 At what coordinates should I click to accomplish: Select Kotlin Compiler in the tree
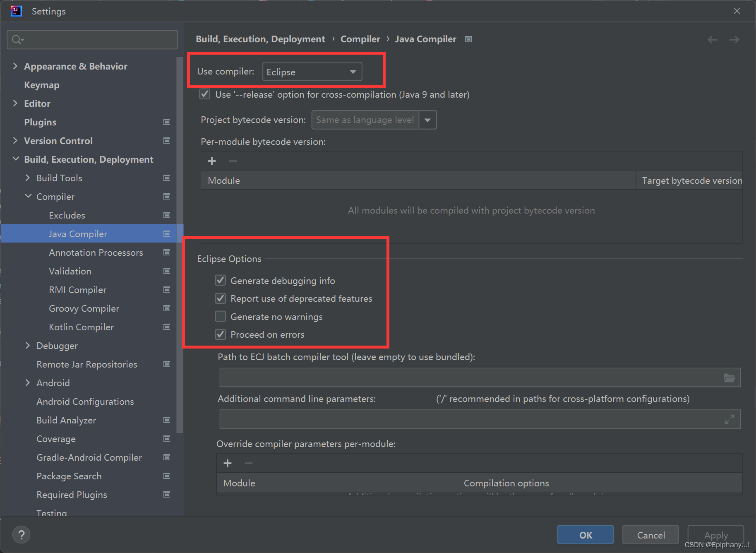(x=81, y=327)
